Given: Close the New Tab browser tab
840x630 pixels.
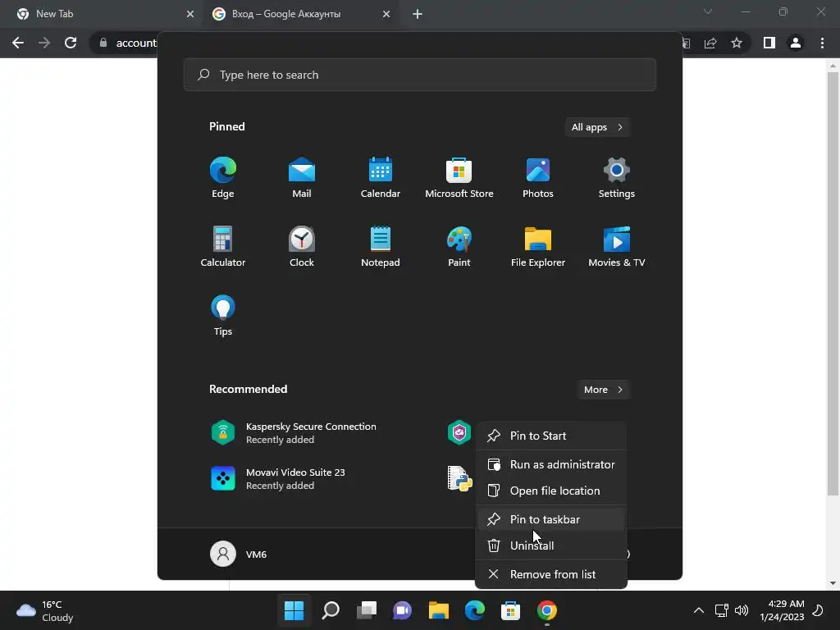Looking at the screenshot, I should 190,14.
